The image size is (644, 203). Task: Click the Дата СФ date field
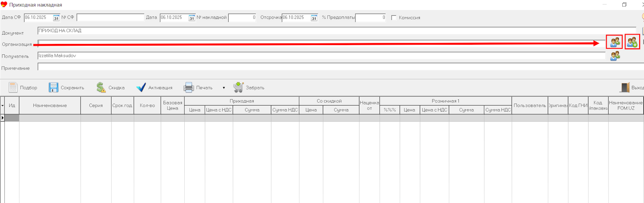click(x=38, y=18)
